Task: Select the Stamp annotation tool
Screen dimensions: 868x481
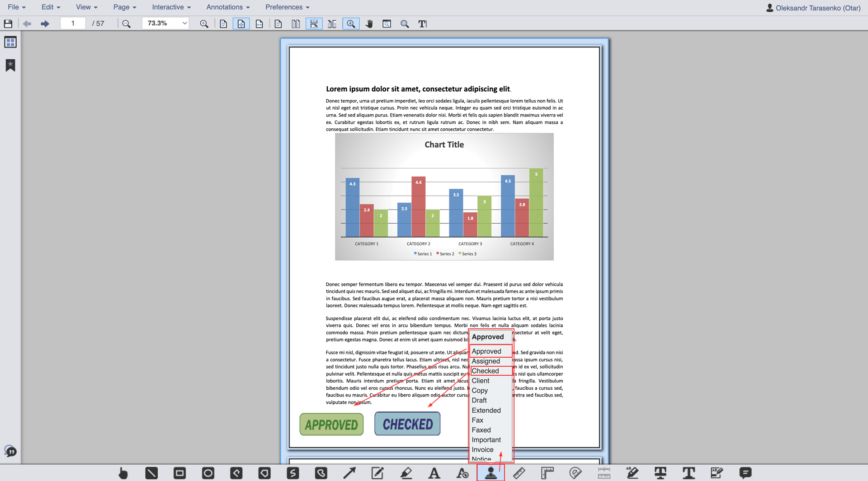Action: pyautogui.click(x=491, y=473)
